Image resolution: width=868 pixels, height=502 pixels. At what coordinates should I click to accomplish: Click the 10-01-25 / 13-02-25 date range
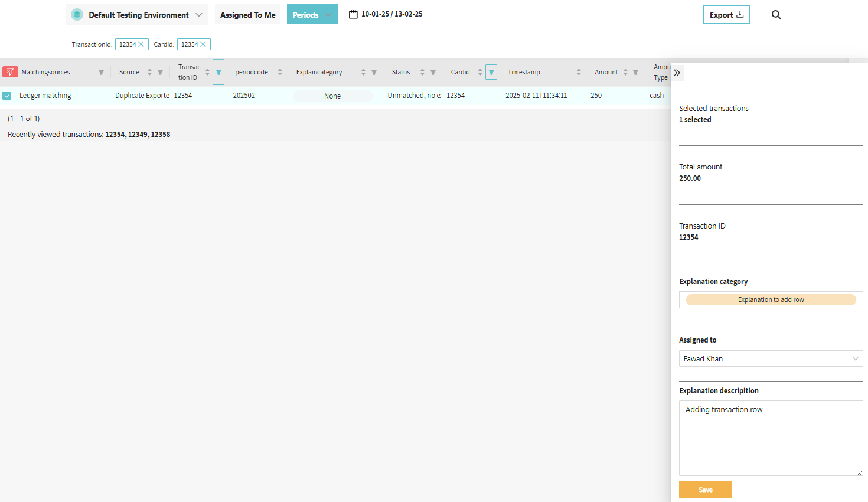tap(392, 14)
